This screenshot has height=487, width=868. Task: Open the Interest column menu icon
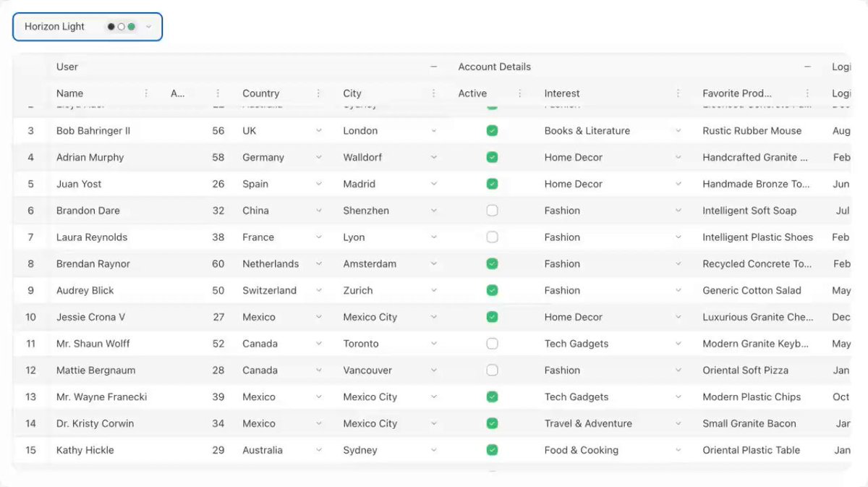coord(678,93)
